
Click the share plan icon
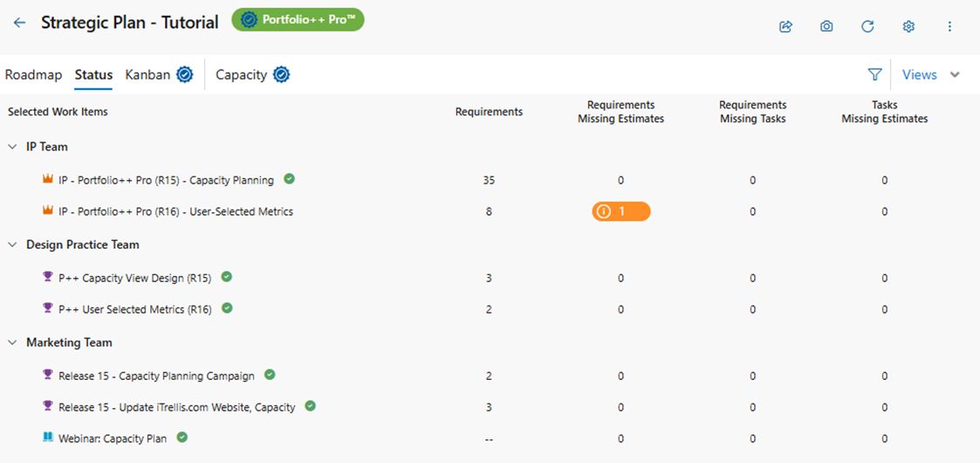coord(785,26)
